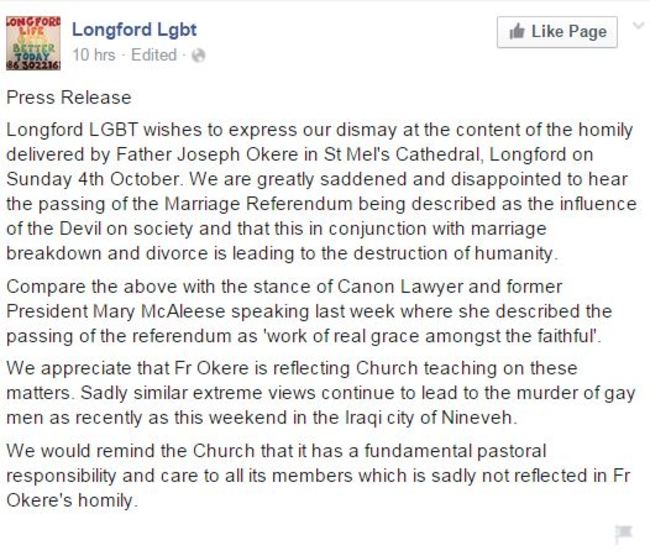Image resolution: width=650 pixels, height=556 pixels.
Task: Open the 'Edited' edit history link
Action: (153, 56)
